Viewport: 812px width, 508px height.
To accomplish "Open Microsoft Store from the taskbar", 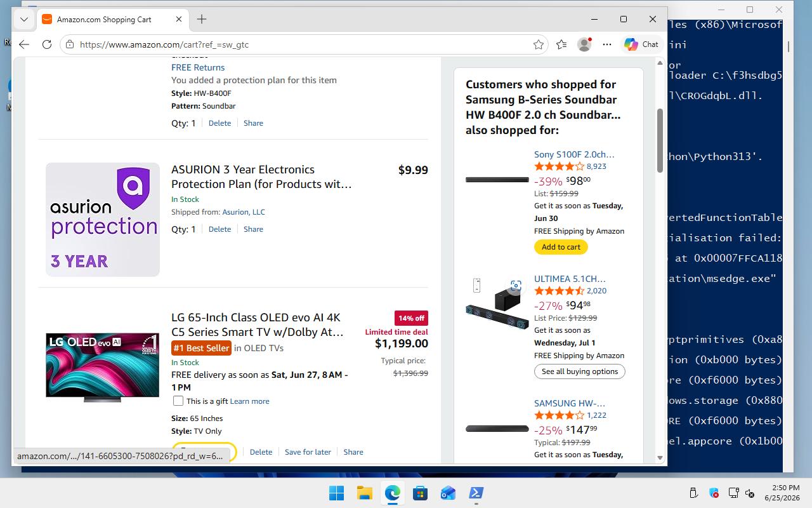I will pos(420,493).
